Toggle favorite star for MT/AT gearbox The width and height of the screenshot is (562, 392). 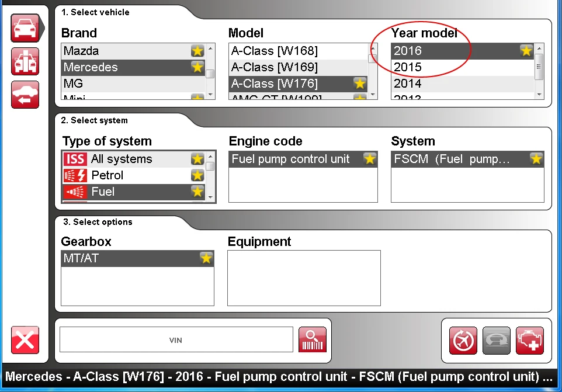pos(206,258)
